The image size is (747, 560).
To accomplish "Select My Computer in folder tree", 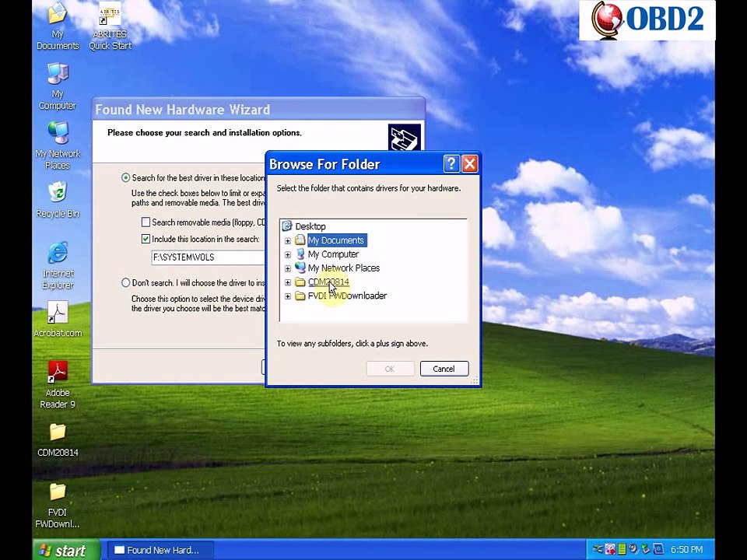I will pyautogui.click(x=333, y=254).
